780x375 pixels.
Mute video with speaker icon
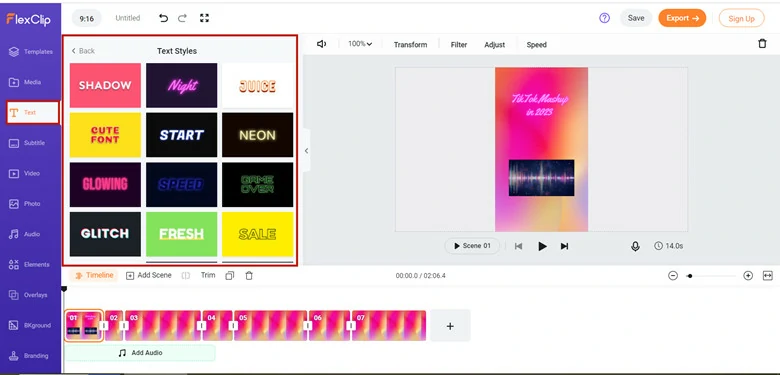[321, 44]
